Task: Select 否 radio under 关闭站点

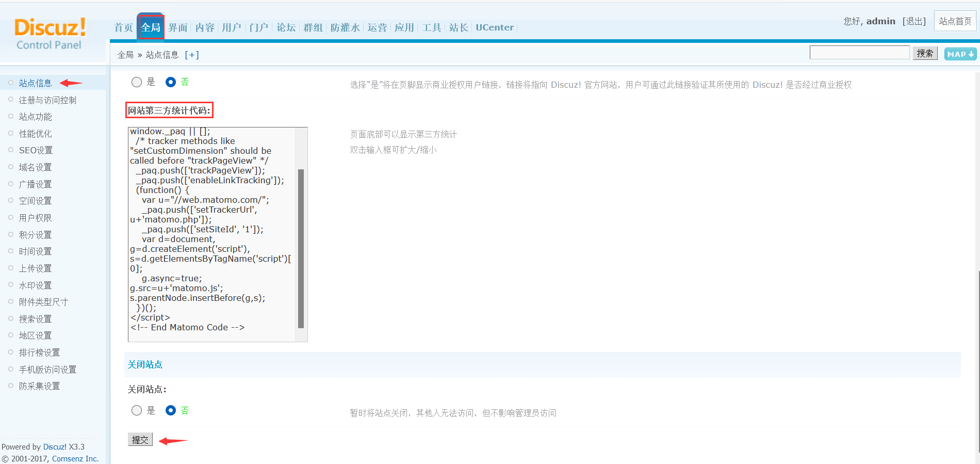Action: [171, 410]
